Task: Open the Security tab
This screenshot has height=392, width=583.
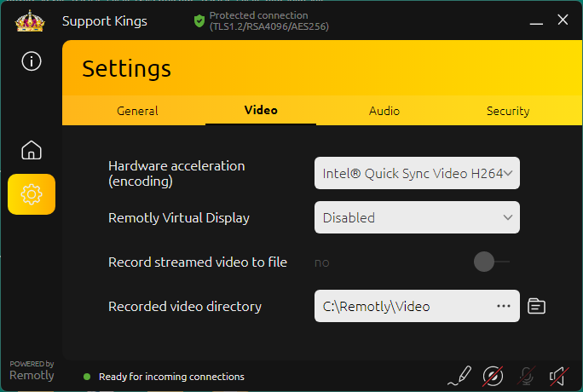Action: (508, 111)
